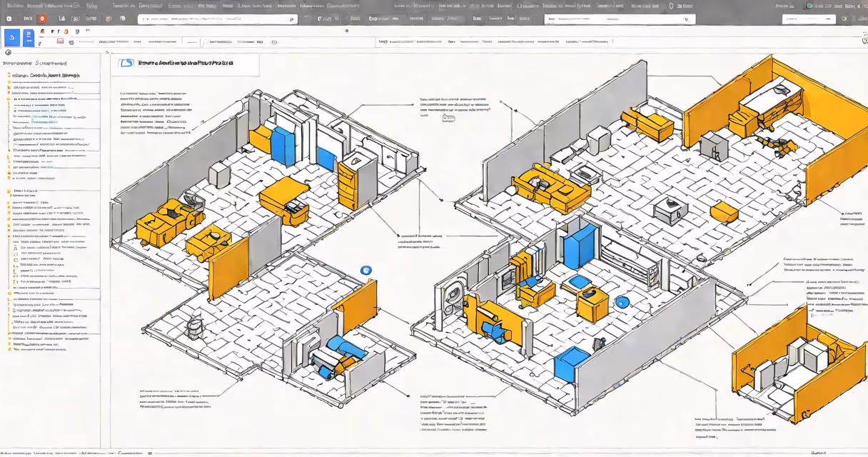The width and height of the screenshot is (868, 457).
Task: Click the white circle icon starting the dark toolbar
Action: click(9, 19)
